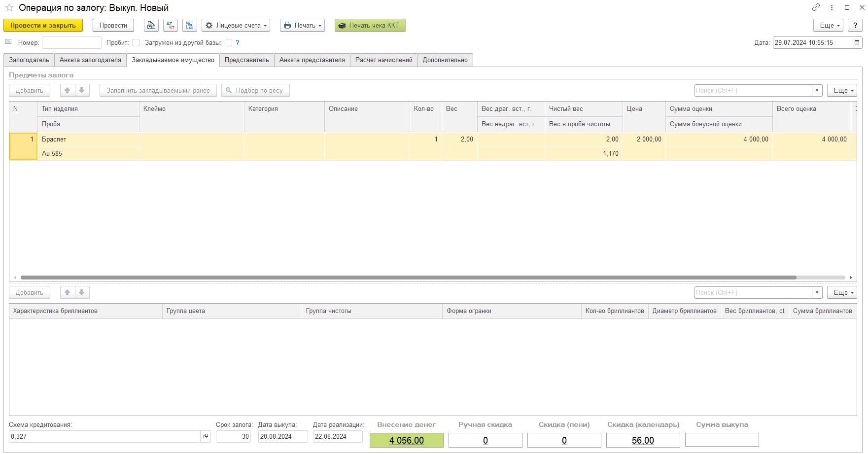Screen dimensions: 868x454
Task: Expand the Лицевые счета dropdown
Action: [x=236, y=25]
